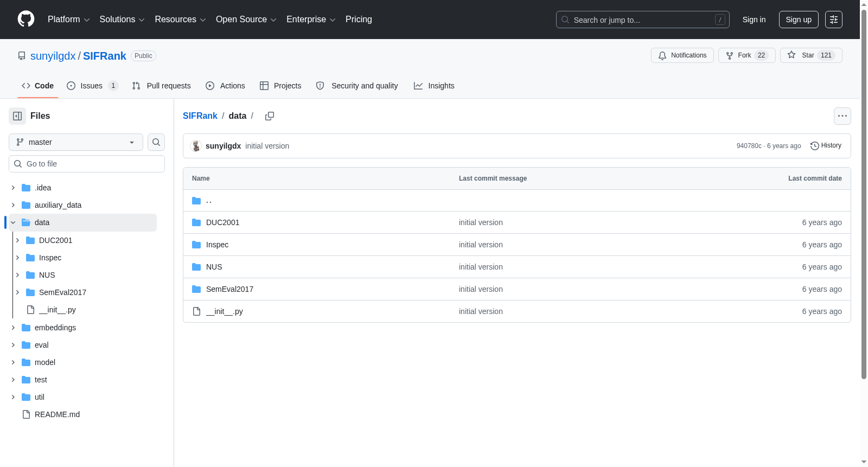Click the util folder icon in tree
The width and height of the screenshot is (868, 467).
coord(26,397)
